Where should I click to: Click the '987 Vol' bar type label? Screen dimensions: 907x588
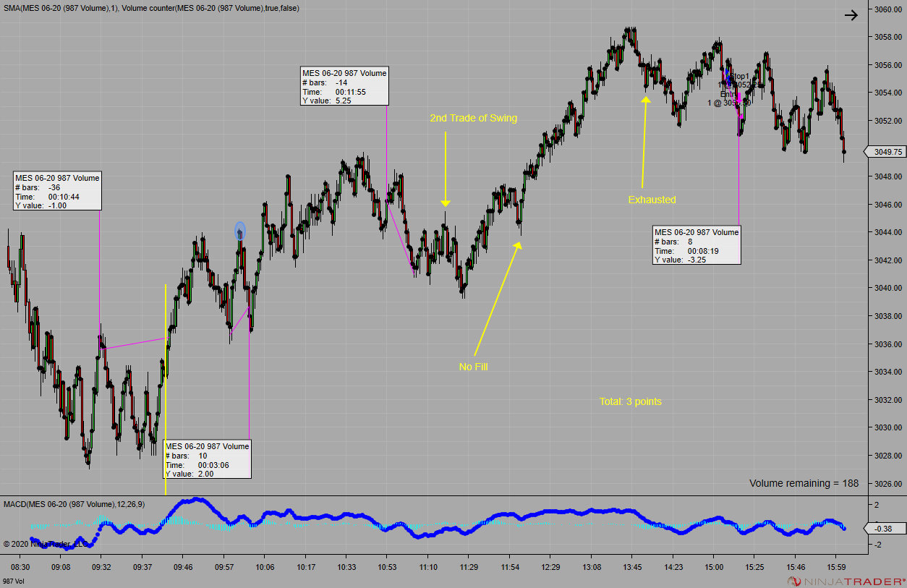coord(13,581)
